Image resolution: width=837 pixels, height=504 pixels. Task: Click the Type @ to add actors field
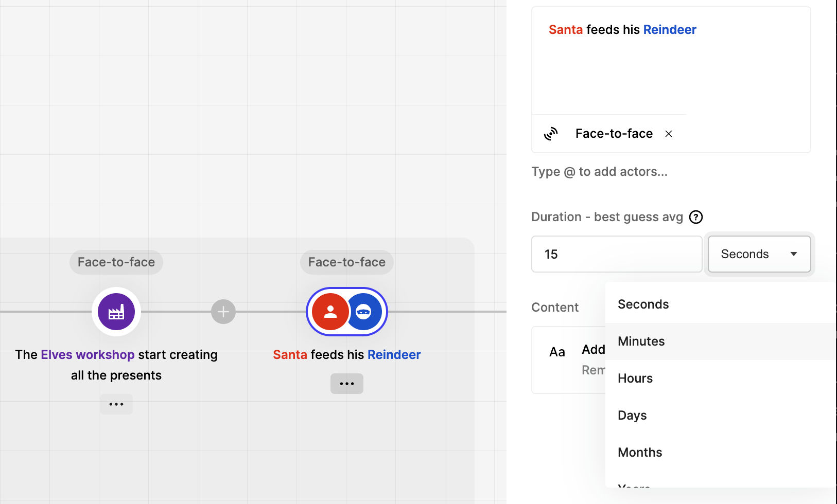pos(599,172)
